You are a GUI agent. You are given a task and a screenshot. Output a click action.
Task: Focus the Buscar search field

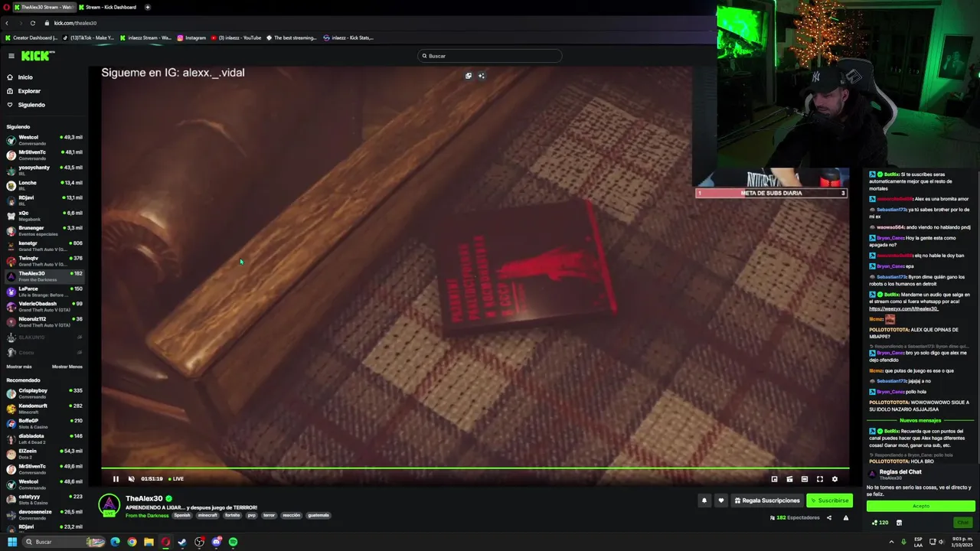490,56
